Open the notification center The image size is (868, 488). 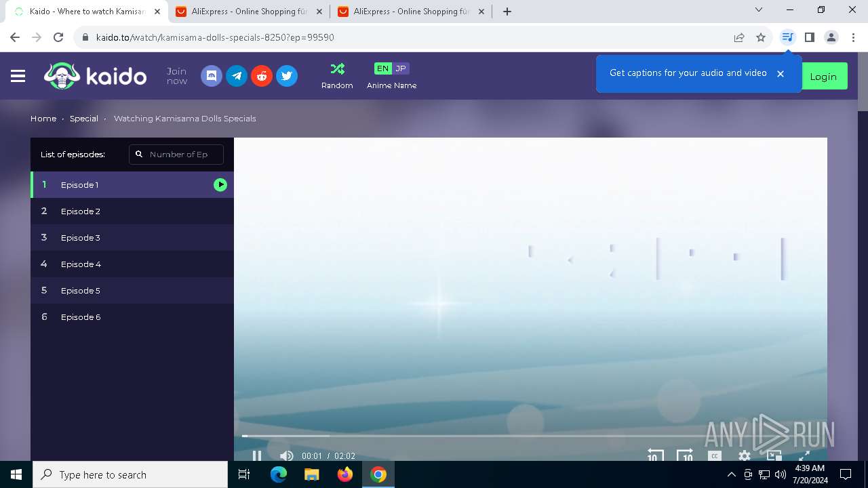pos(846,474)
